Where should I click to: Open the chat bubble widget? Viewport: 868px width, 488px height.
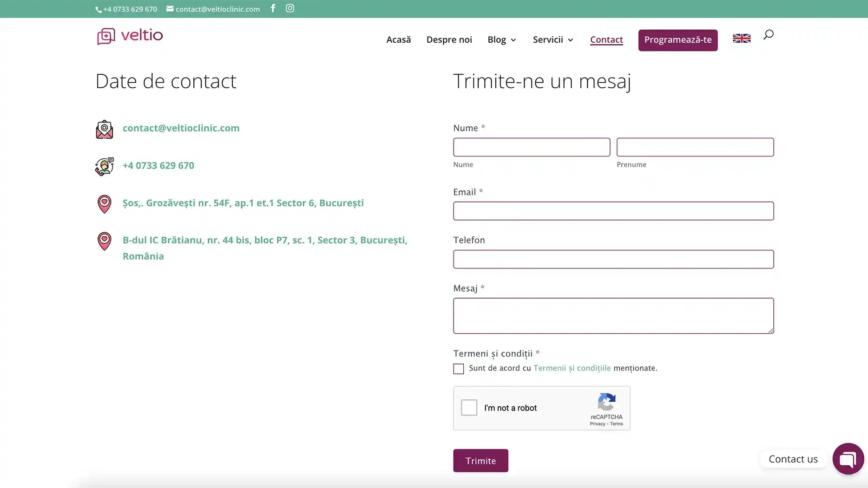pos(848,459)
